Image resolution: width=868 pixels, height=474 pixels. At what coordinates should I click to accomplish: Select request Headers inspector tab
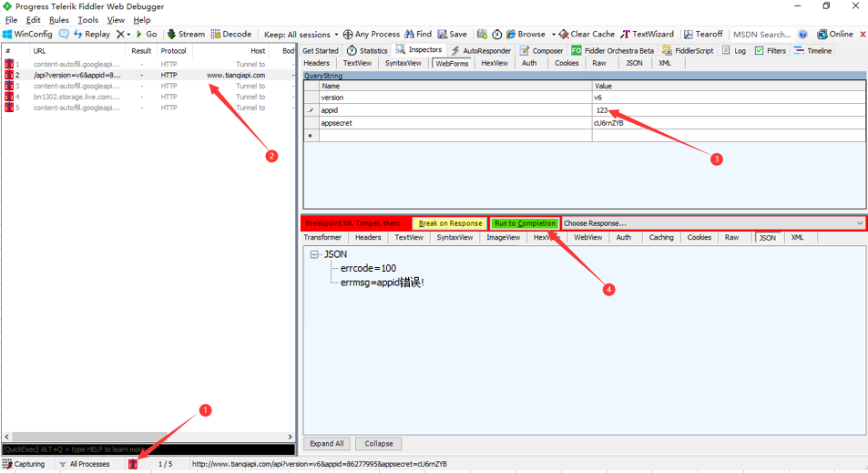317,63
